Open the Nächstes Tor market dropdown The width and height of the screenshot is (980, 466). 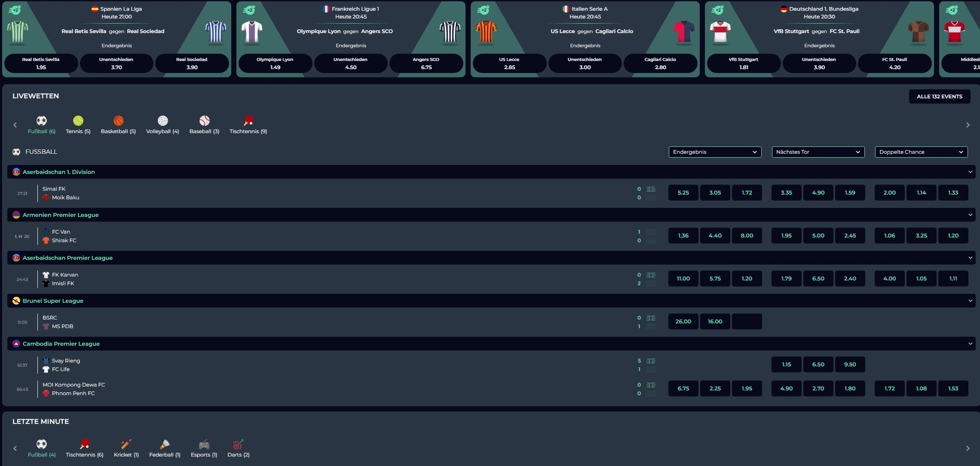coord(818,152)
